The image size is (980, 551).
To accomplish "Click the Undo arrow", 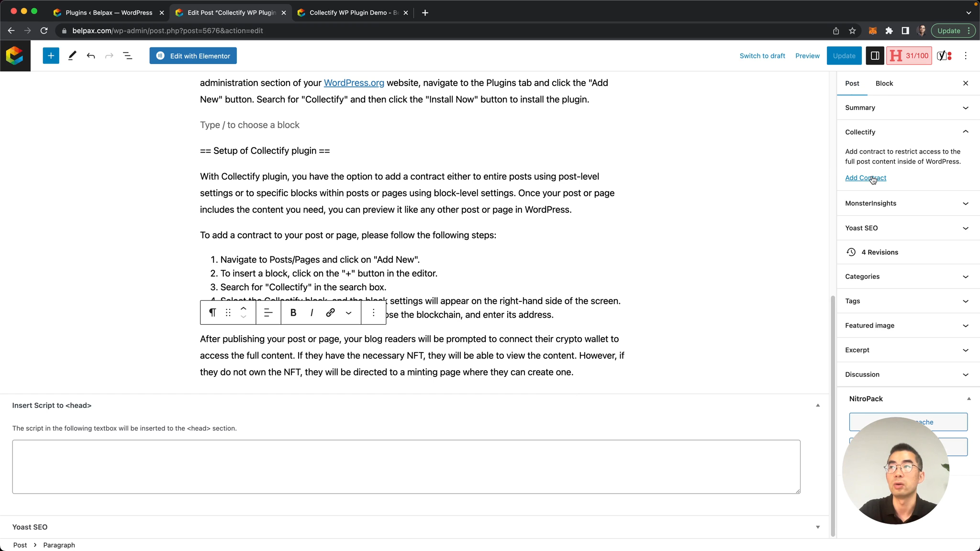I will pos(91,56).
